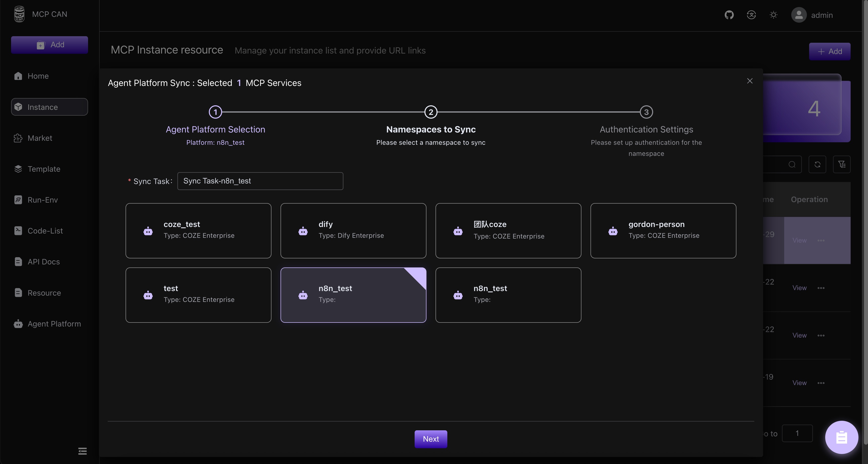Open the Agent Platform sidebar item
This screenshot has width=868, height=464.
[x=54, y=324]
